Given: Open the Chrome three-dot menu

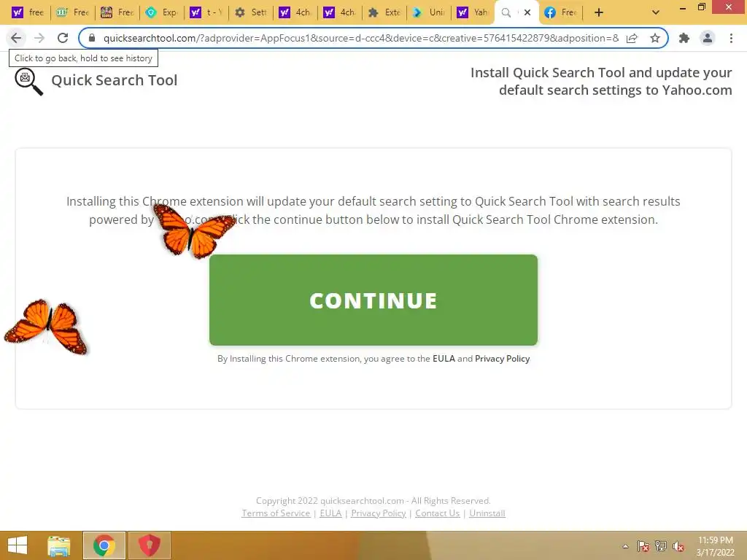Looking at the screenshot, I should pyautogui.click(x=731, y=38).
